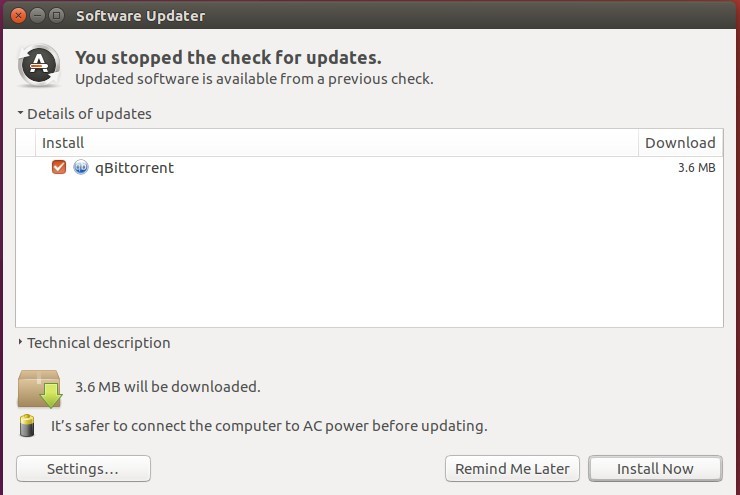The height and width of the screenshot is (495, 740).
Task: Click the qBittorrent app icon
Action: point(81,167)
